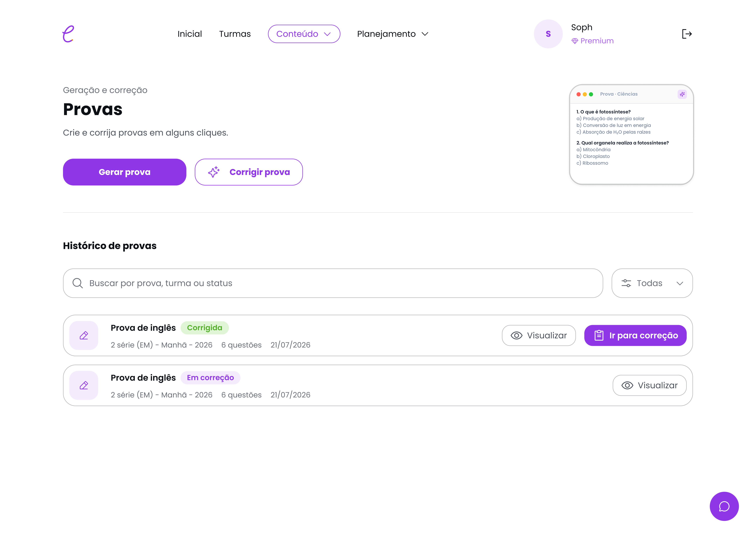The height and width of the screenshot is (538, 756).
Task: Go to the Inicial page
Action: tap(190, 34)
